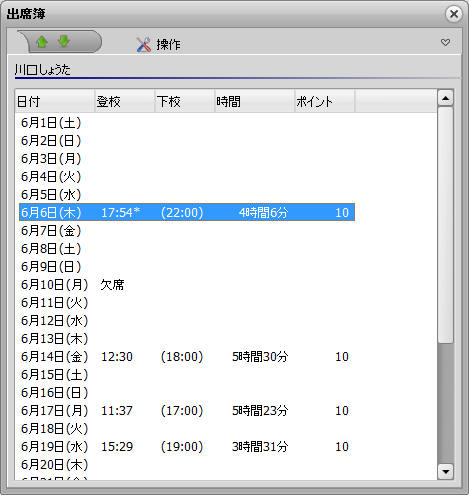The image size is (469, 495).
Task: Click the scrollbar down arrow
Action: (x=445, y=471)
